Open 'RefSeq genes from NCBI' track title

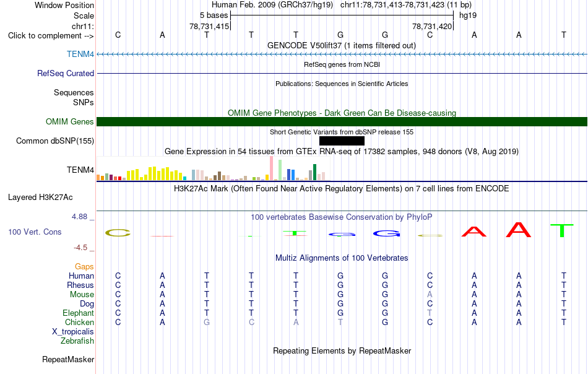click(342, 64)
